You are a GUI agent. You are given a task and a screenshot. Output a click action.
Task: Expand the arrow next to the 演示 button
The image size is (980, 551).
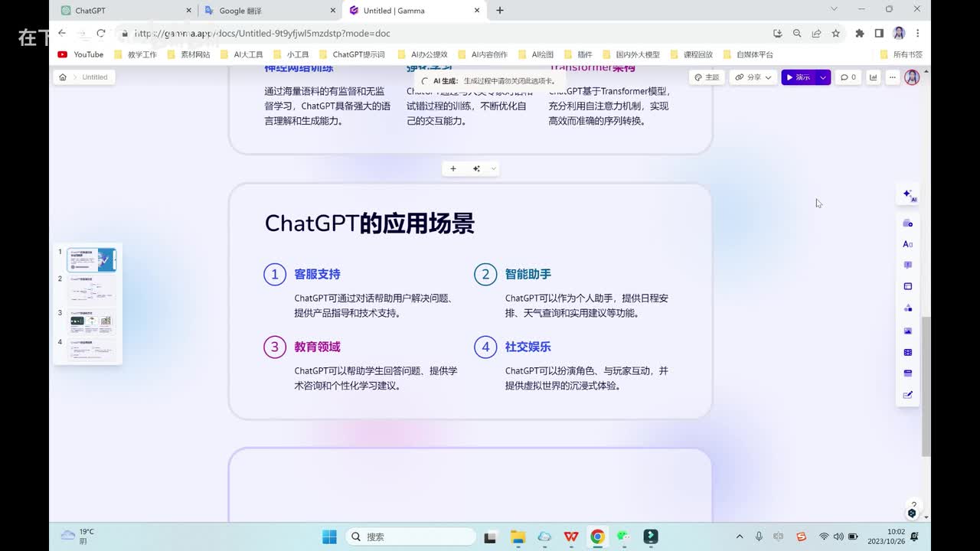[x=823, y=77]
